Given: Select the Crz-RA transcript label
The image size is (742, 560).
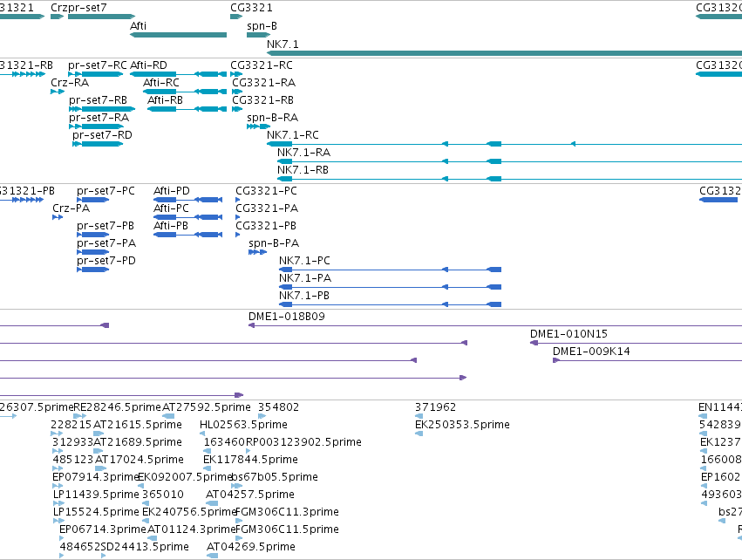Looking at the screenshot, I should 70,82.
